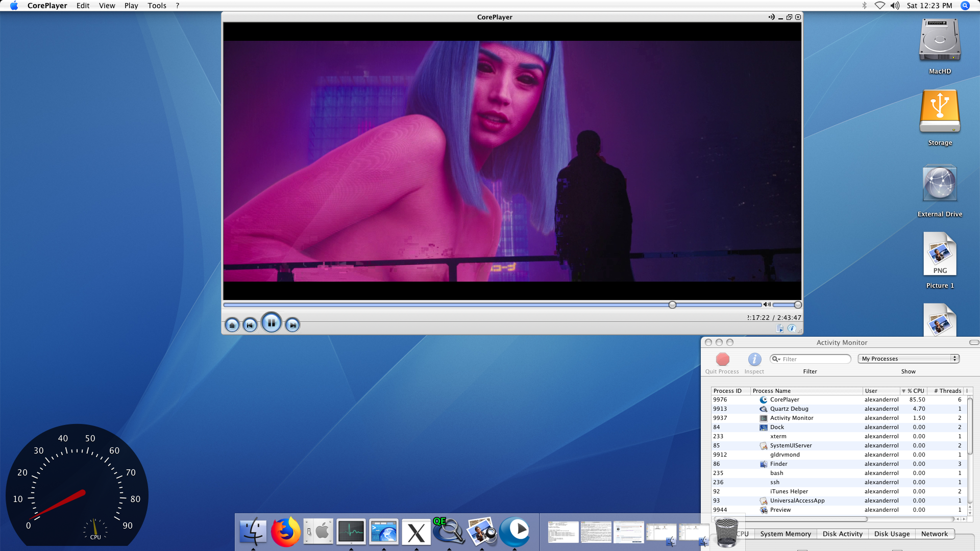
Task: Skip to previous track in CorePlayer
Action: [250, 325]
